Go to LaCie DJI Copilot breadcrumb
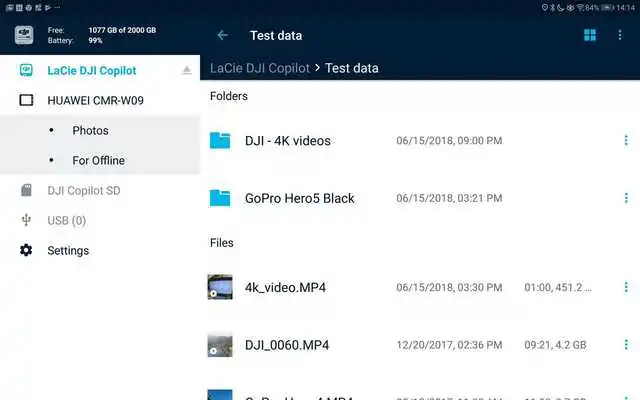Screen dimensions: 640x400 click(260, 68)
